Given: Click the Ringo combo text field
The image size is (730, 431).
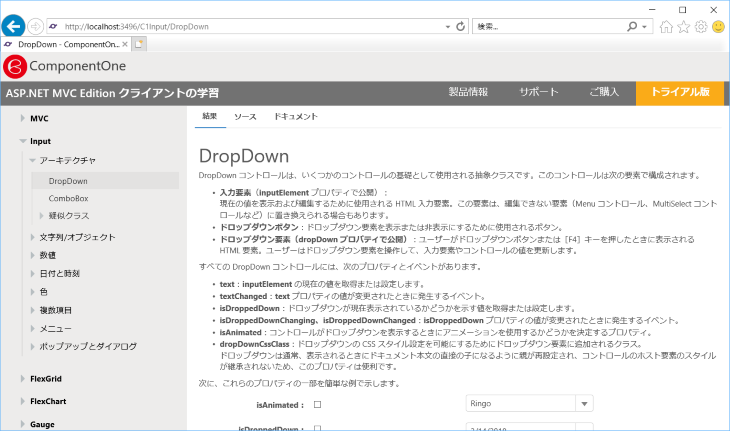Looking at the screenshot, I should coord(520,404).
